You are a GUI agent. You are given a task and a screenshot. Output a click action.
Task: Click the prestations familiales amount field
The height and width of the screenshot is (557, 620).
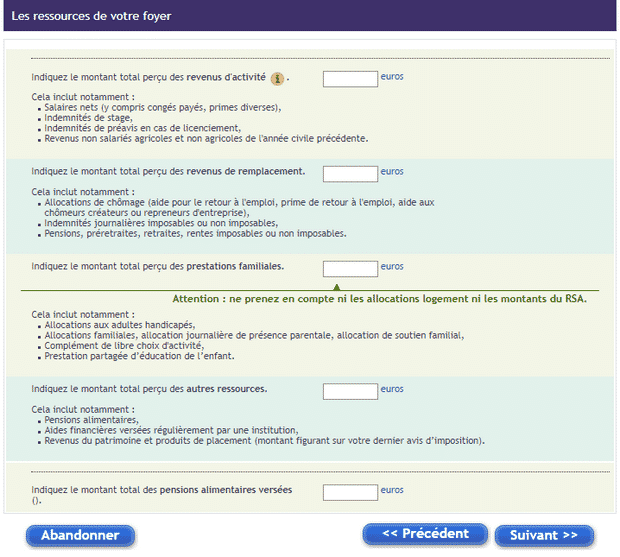click(x=350, y=269)
